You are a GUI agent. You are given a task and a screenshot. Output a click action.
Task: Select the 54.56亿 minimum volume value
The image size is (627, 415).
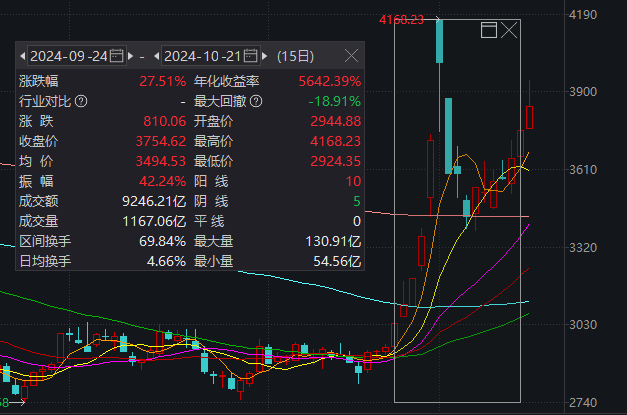click(337, 261)
